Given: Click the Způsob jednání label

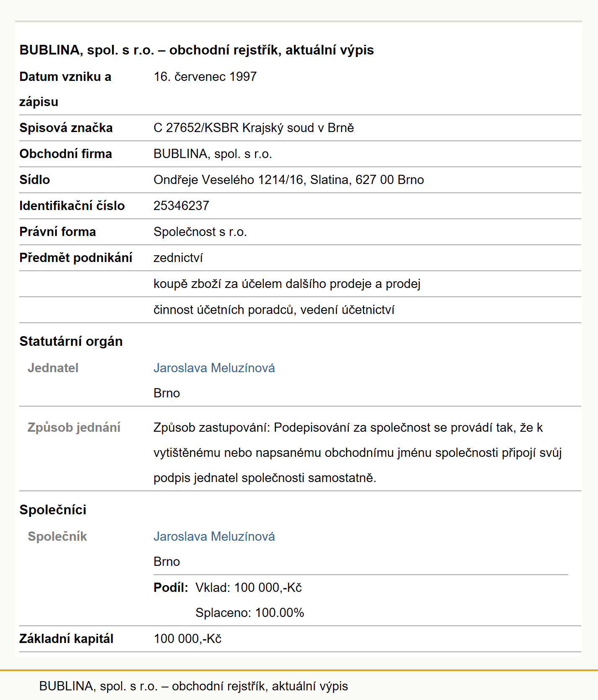Looking at the screenshot, I should (74, 428).
